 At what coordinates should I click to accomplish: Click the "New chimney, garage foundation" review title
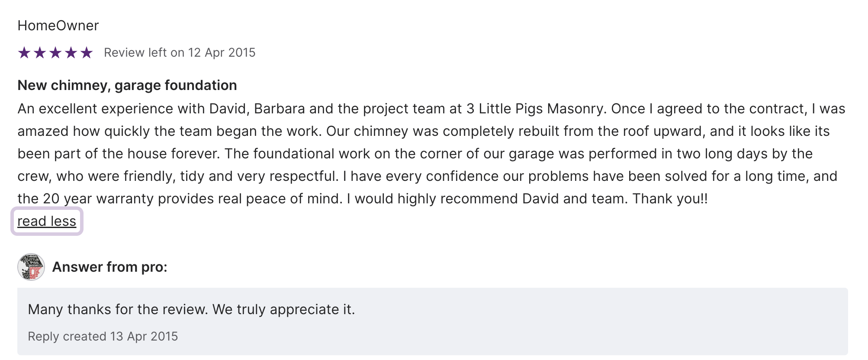127,85
